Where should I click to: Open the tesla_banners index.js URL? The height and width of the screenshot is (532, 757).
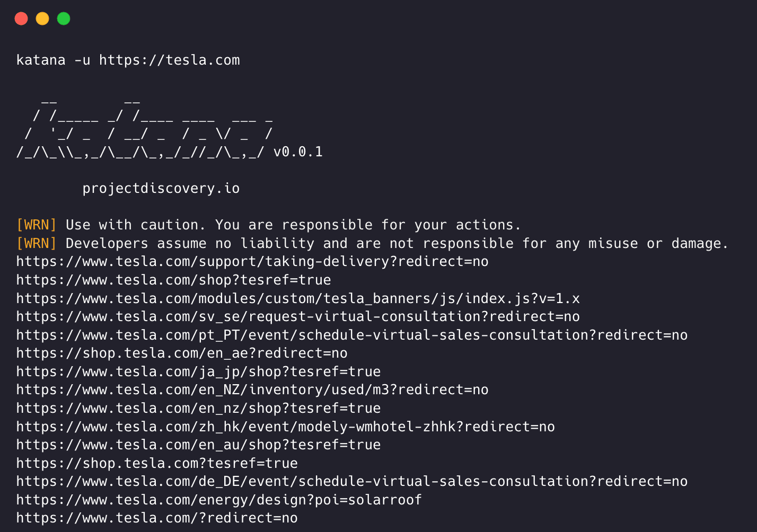click(298, 299)
